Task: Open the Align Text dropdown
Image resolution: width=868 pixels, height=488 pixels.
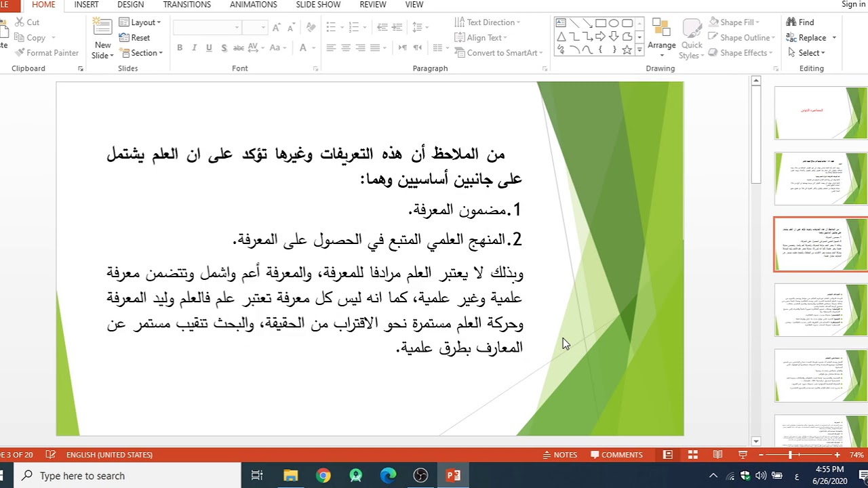Action: coord(481,38)
